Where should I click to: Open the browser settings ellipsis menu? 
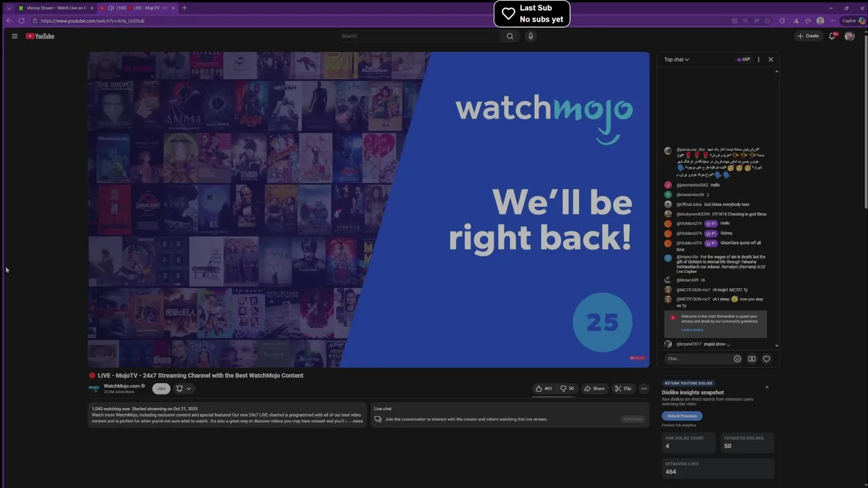pos(833,21)
